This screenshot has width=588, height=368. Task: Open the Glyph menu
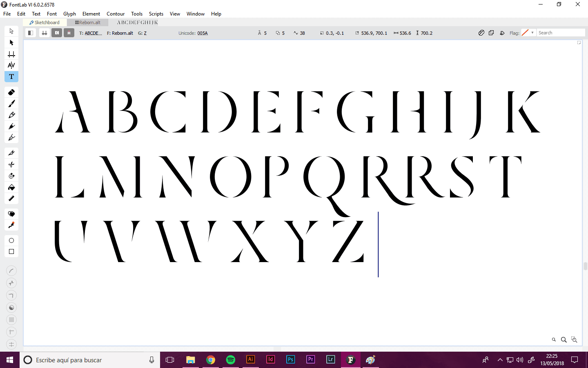coord(70,13)
